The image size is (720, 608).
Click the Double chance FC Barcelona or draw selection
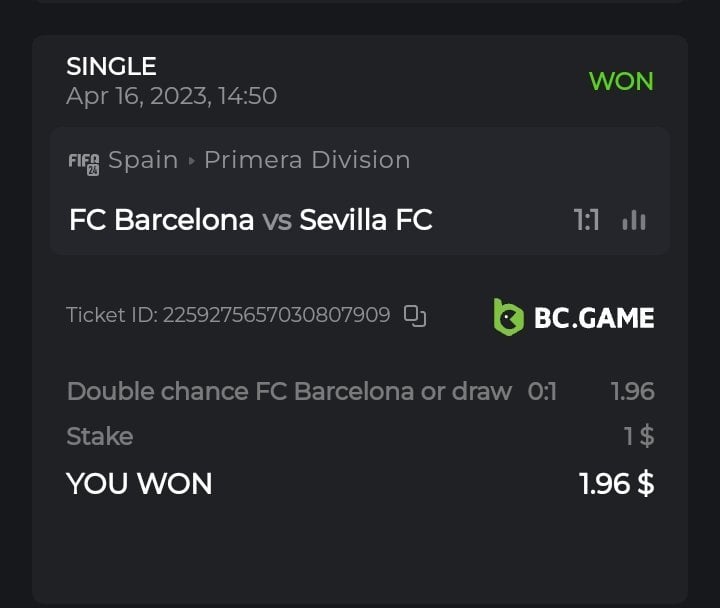(x=289, y=391)
